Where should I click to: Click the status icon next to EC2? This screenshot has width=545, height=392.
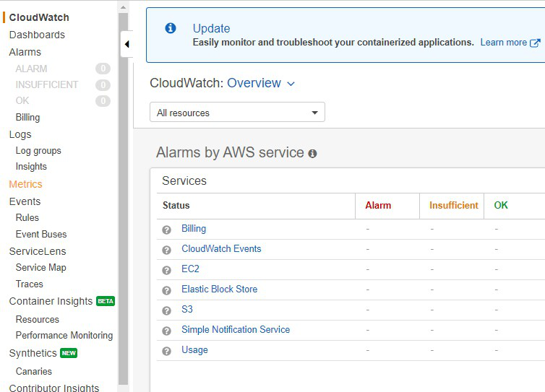[167, 270]
